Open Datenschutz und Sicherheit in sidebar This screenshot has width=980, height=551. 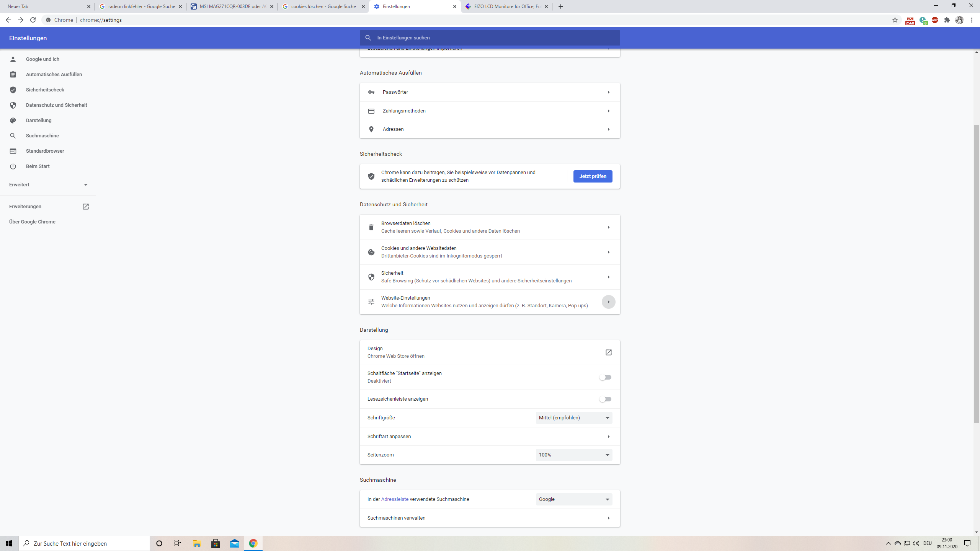tap(56, 105)
